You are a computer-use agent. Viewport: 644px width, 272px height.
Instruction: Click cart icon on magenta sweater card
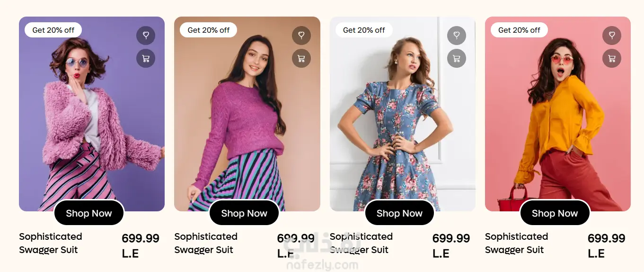[x=301, y=58]
